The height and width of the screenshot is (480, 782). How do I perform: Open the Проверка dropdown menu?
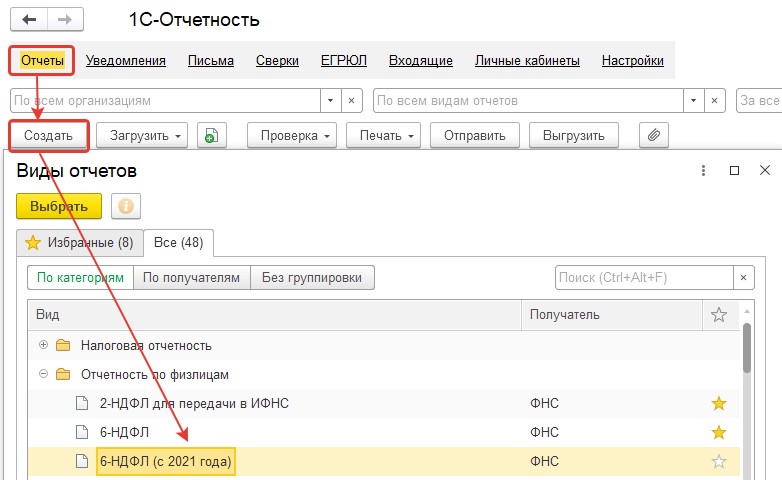tap(292, 136)
